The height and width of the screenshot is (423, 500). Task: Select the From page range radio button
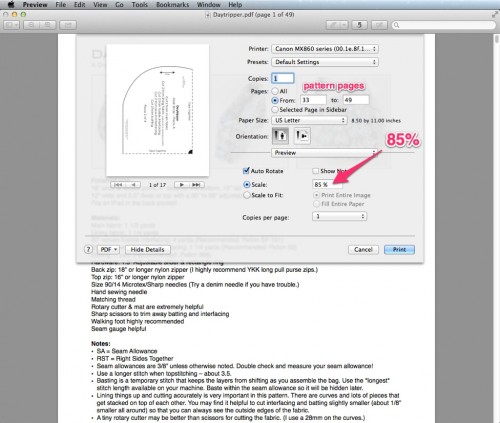click(x=275, y=100)
